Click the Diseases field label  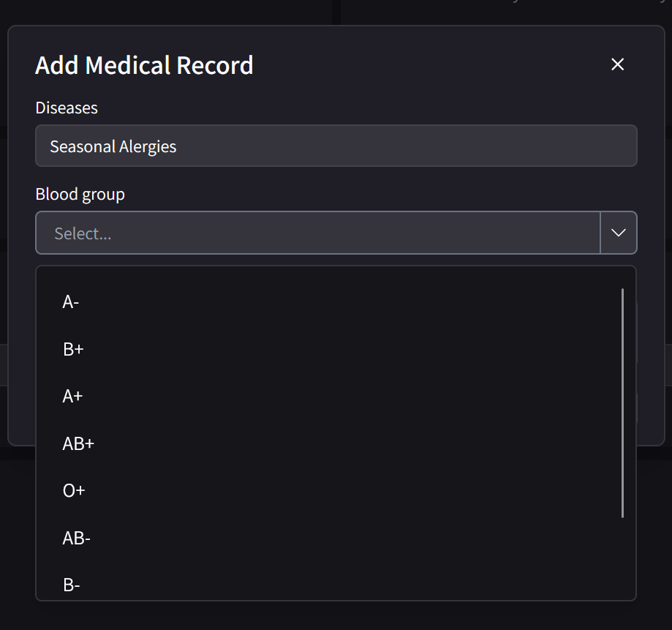(x=66, y=108)
